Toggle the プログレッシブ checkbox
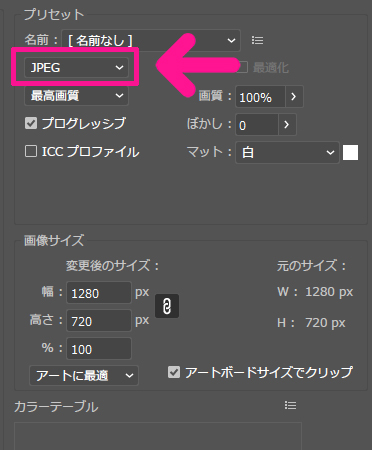This screenshot has width=372, height=450. click(31, 123)
